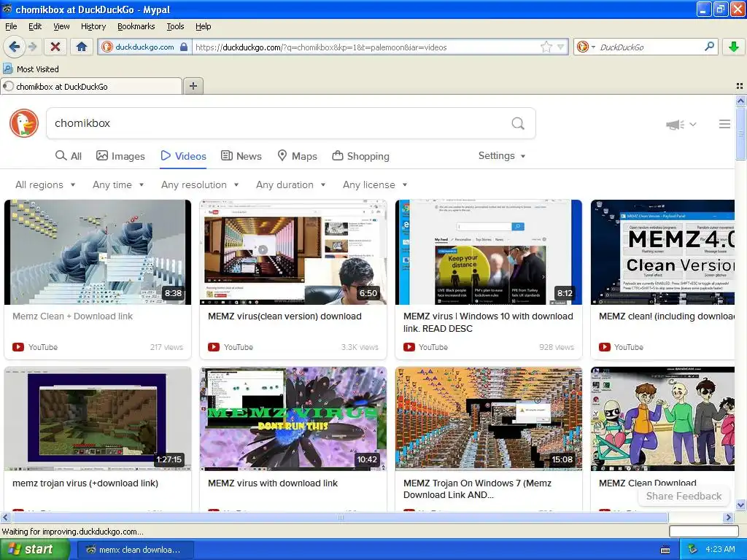Open the URL history dropdown arrow

coord(561,47)
